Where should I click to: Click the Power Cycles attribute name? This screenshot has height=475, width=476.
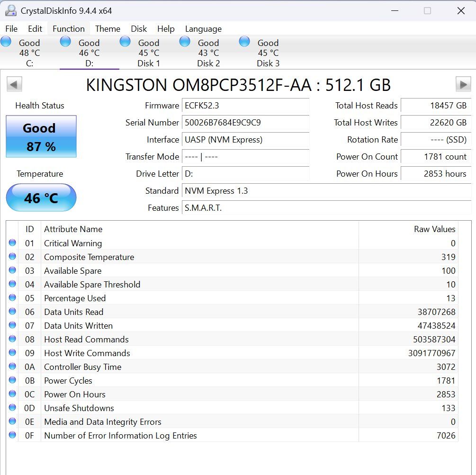tap(68, 381)
